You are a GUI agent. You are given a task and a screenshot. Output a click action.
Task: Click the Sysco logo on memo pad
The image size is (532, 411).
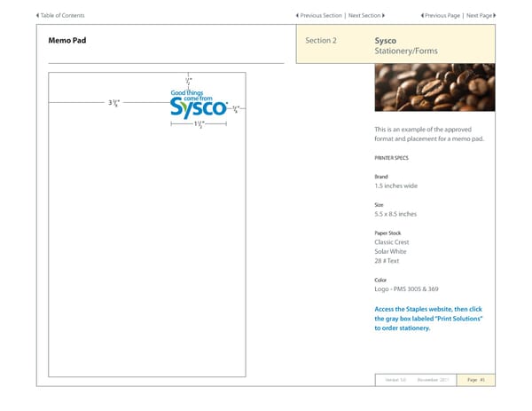(x=199, y=108)
